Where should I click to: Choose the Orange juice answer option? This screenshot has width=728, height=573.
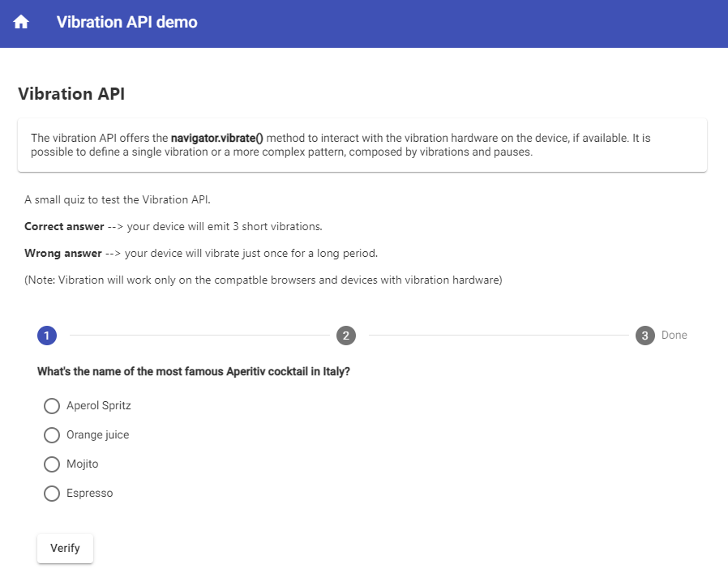tap(52, 434)
